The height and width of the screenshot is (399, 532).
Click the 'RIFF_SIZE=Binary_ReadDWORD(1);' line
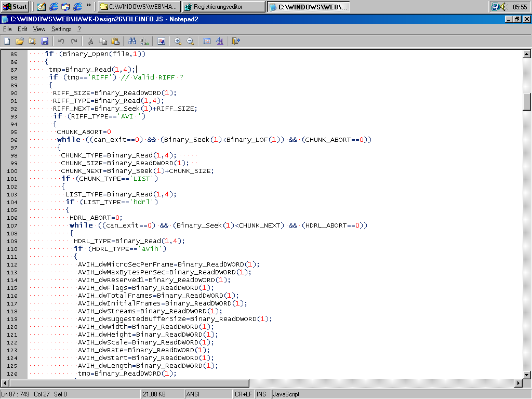click(x=115, y=93)
